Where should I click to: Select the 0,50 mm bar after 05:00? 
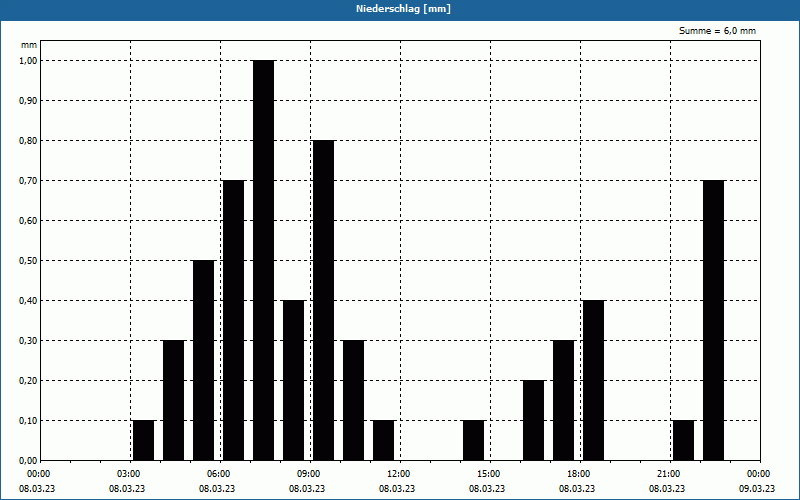(204, 360)
